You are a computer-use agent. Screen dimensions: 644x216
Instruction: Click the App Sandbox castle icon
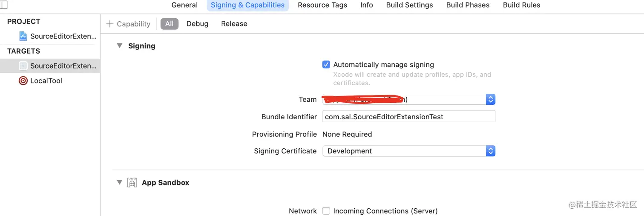point(132,183)
